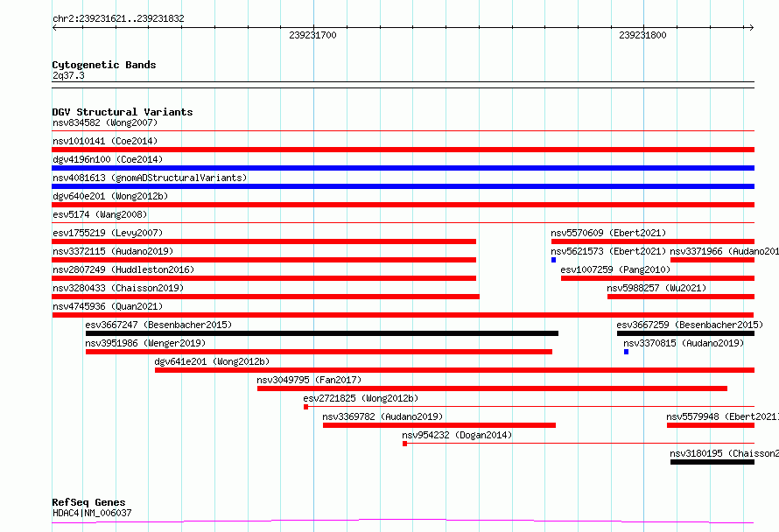Click the small blue nsv5621573 marker
Image resolution: width=779 pixels, height=532 pixels.
[x=553, y=260]
